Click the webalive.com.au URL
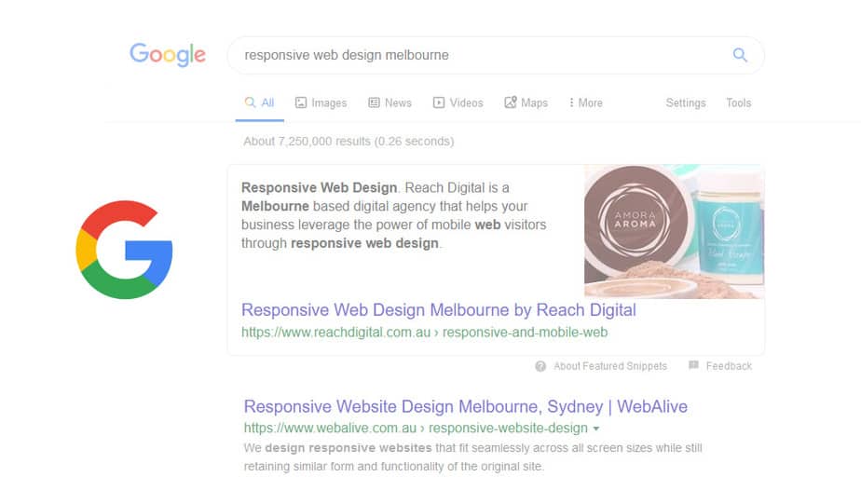Viewport: 861px width, 504px height. 416,428
